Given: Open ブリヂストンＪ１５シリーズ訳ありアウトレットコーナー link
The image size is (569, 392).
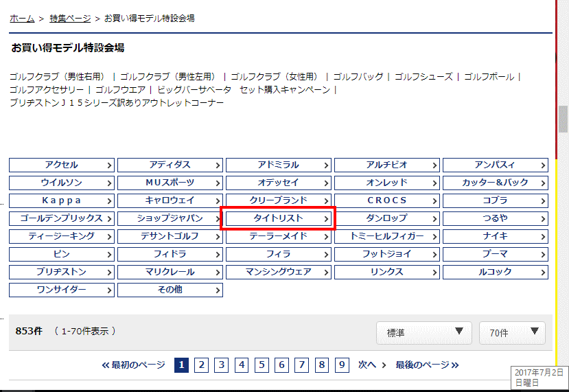Looking at the screenshot, I should [117, 103].
